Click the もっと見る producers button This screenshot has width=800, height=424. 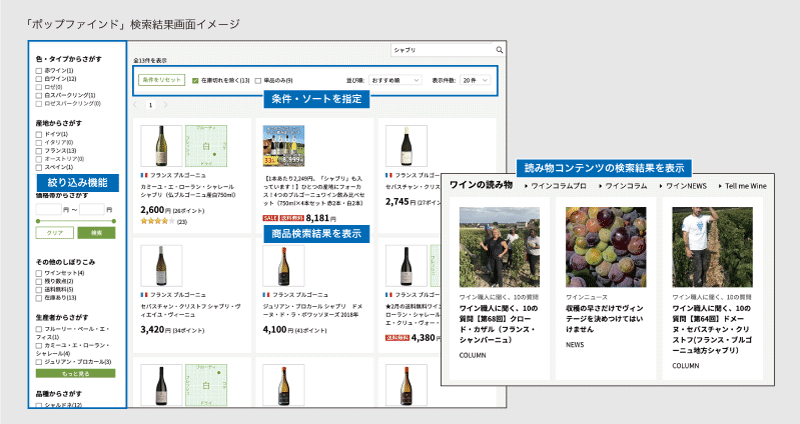[x=76, y=373]
